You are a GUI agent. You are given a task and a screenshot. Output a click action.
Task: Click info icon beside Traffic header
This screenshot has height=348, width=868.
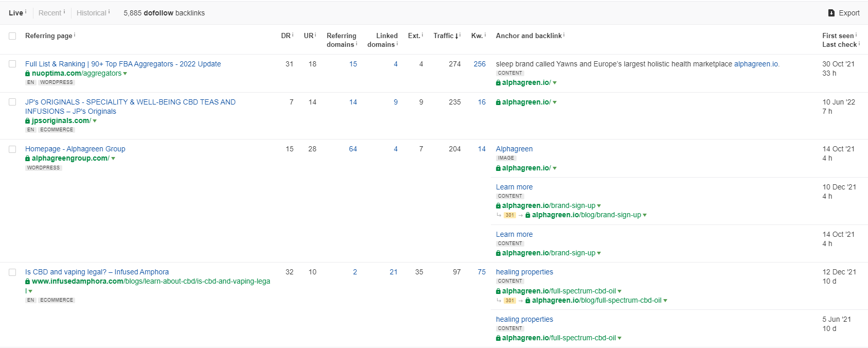coord(460,34)
